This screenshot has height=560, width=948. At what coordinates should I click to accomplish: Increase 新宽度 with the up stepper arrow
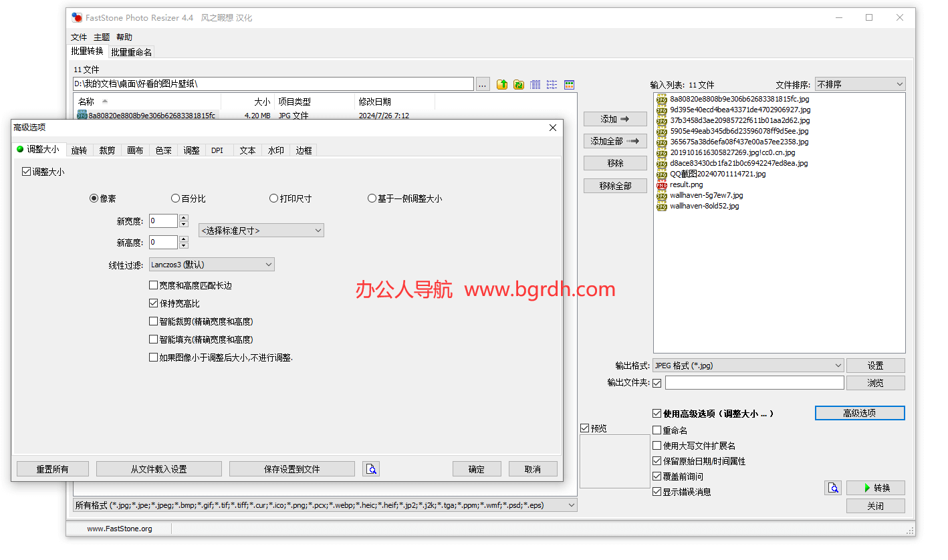[x=183, y=217]
